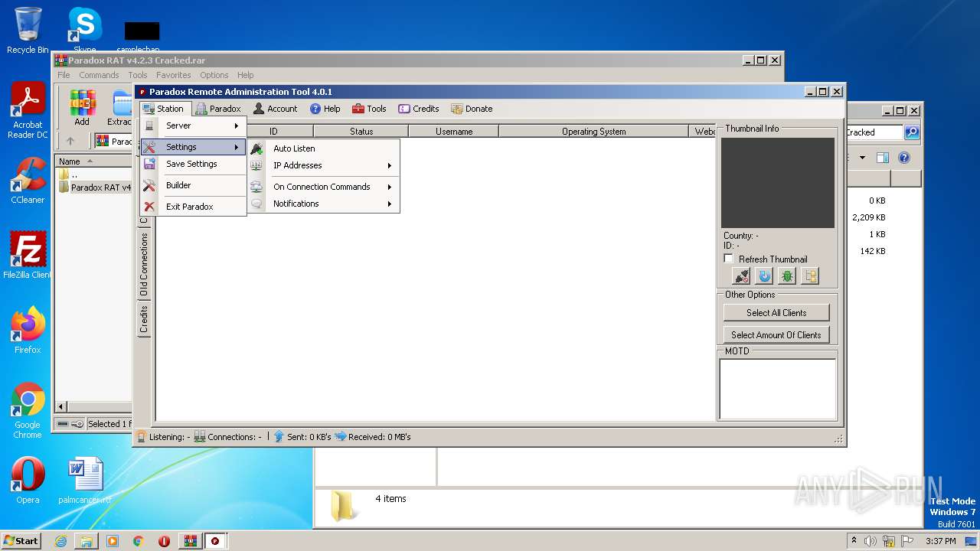Click the Paradox icon on the taskbar
Image resolution: width=980 pixels, height=551 pixels.
coord(215,541)
